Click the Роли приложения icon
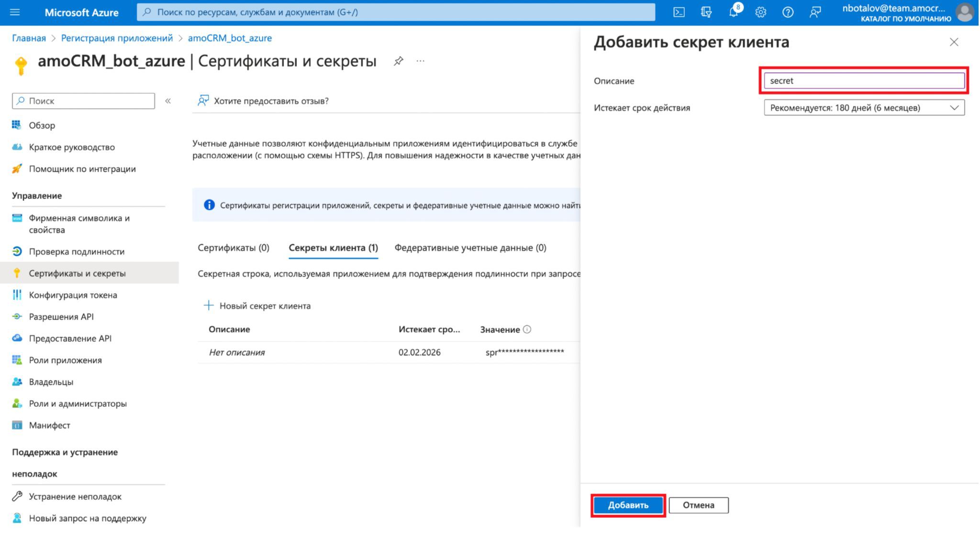980x543 pixels. 17,360
